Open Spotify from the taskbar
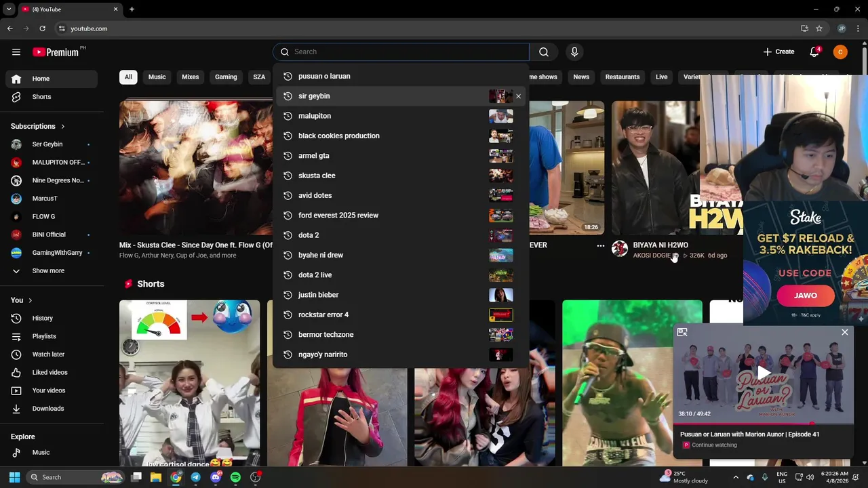Image resolution: width=868 pixels, height=488 pixels. click(235, 477)
